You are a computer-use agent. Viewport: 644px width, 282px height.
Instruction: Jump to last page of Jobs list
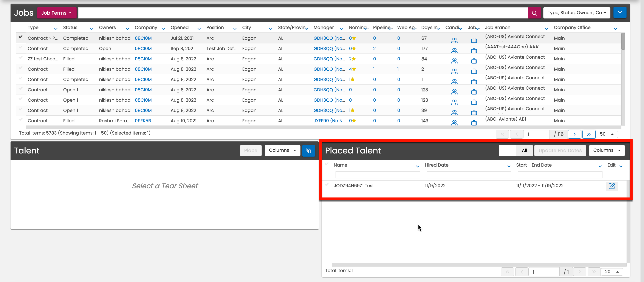click(x=588, y=134)
